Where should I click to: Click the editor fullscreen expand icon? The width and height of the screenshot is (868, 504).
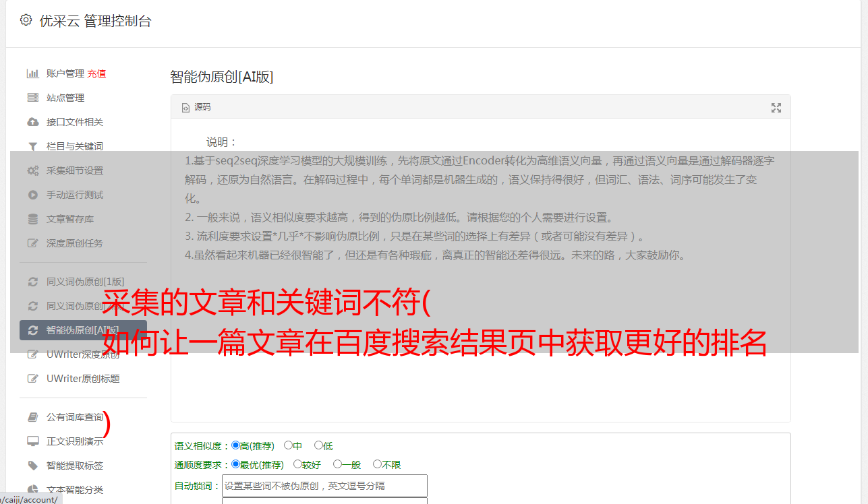[776, 108]
